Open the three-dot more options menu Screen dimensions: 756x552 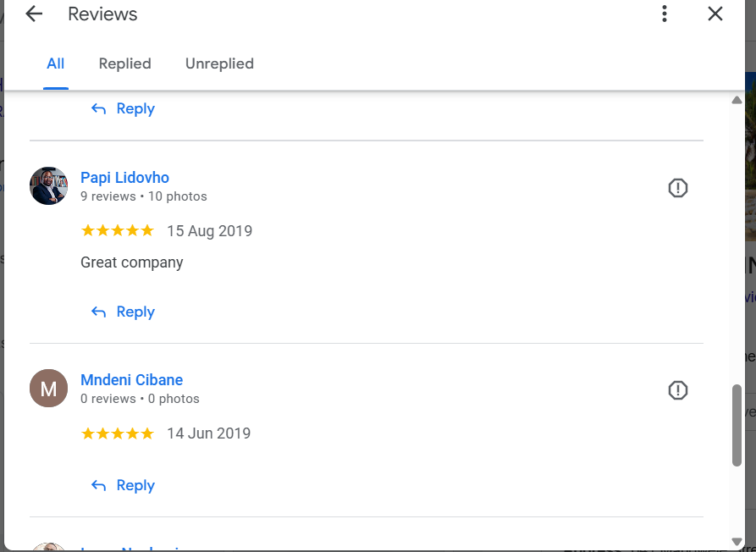pos(665,14)
